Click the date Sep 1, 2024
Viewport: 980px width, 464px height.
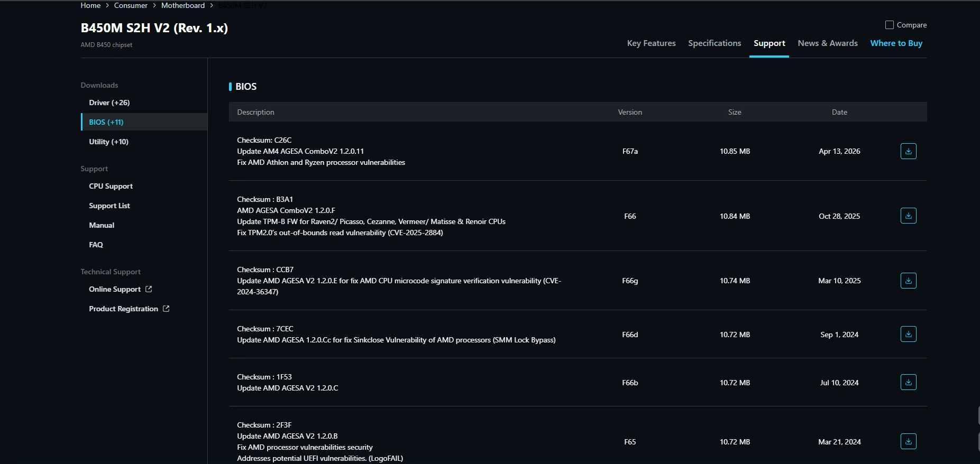pyautogui.click(x=839, y=335)
